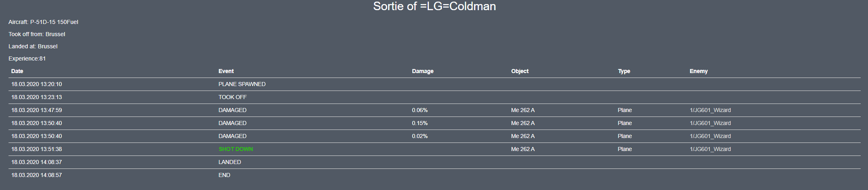Open 1/JG601_Wizard link in 0.15% damage row
868x190 pixels.
710,123
